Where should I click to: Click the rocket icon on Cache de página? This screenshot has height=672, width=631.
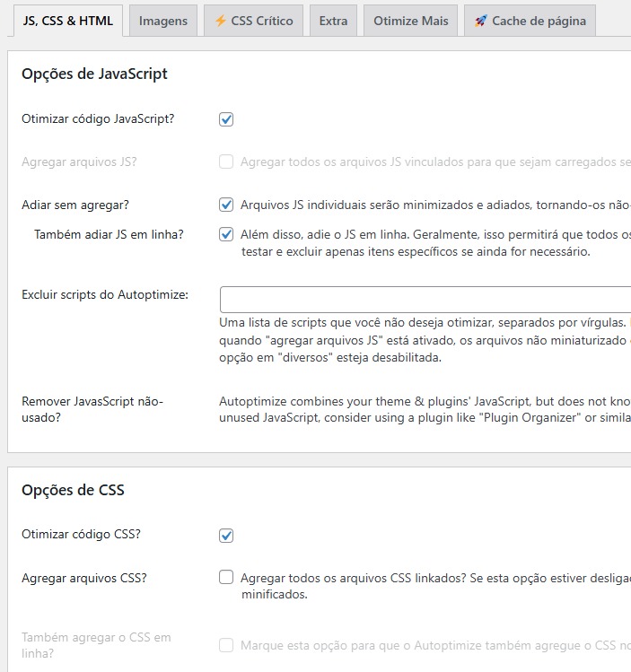[x=481, y=21]
